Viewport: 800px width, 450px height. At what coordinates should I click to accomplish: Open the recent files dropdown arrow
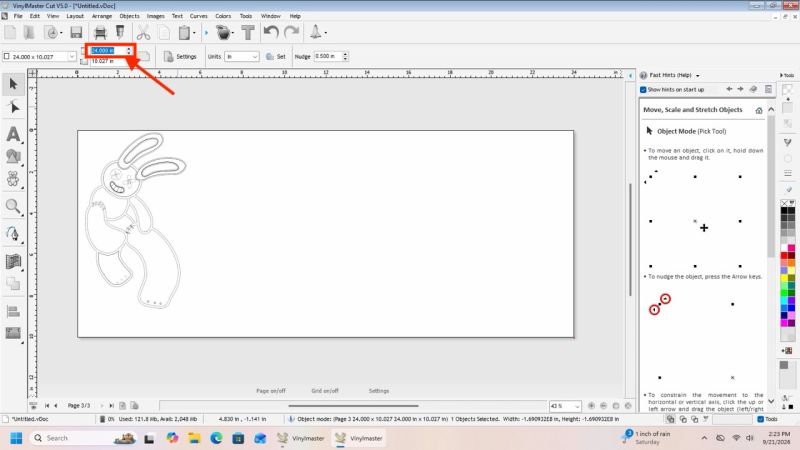61,33
